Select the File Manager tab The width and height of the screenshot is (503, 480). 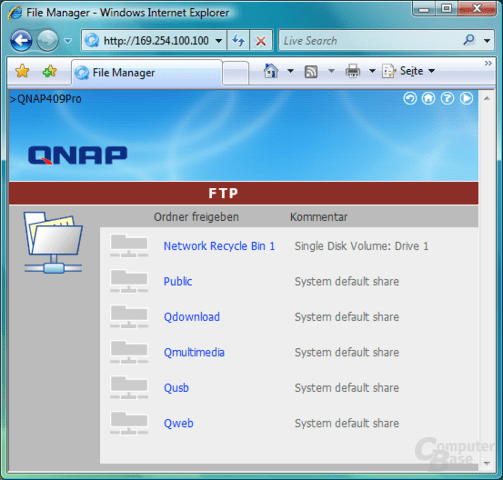[147, 72]
